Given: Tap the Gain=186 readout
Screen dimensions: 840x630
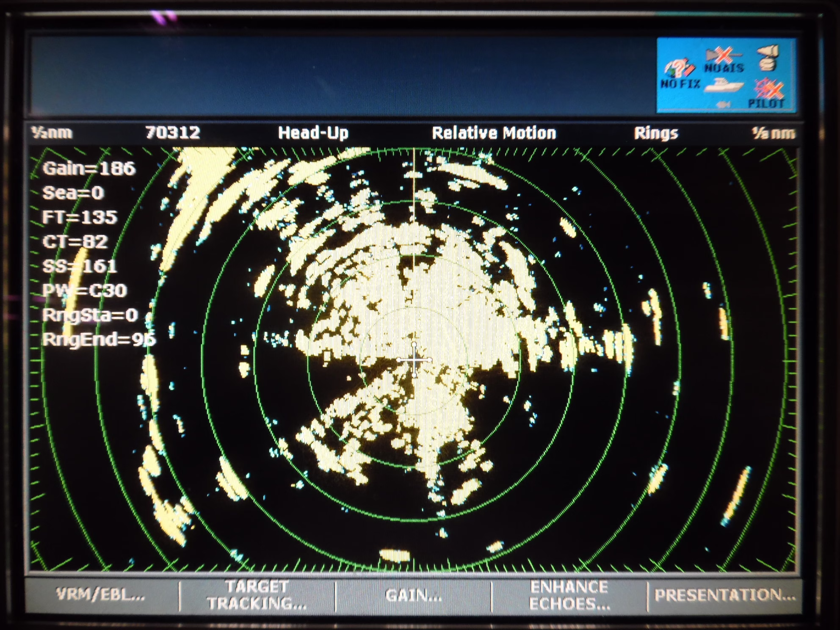Looking at the screenshot, I should pyautogui.click(x=89, y=169).
